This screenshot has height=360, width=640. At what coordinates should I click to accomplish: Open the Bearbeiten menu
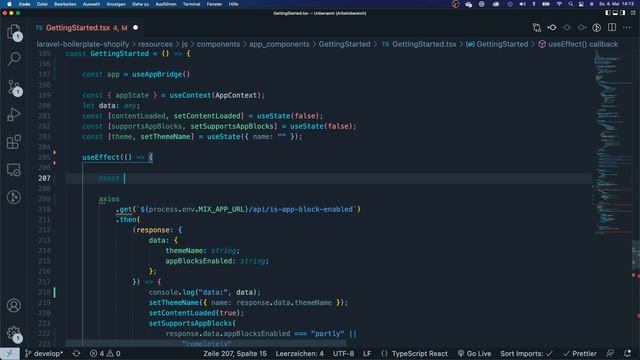click(x=65, y=4)
